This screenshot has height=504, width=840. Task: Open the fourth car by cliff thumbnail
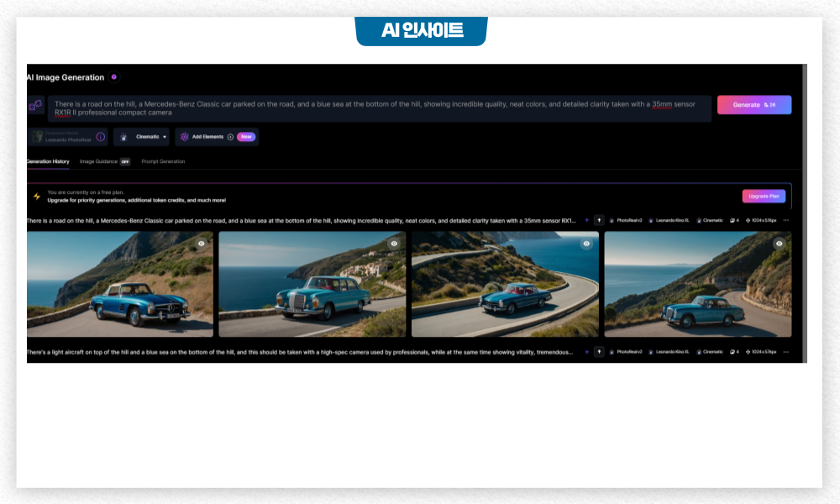pos(697,284)
